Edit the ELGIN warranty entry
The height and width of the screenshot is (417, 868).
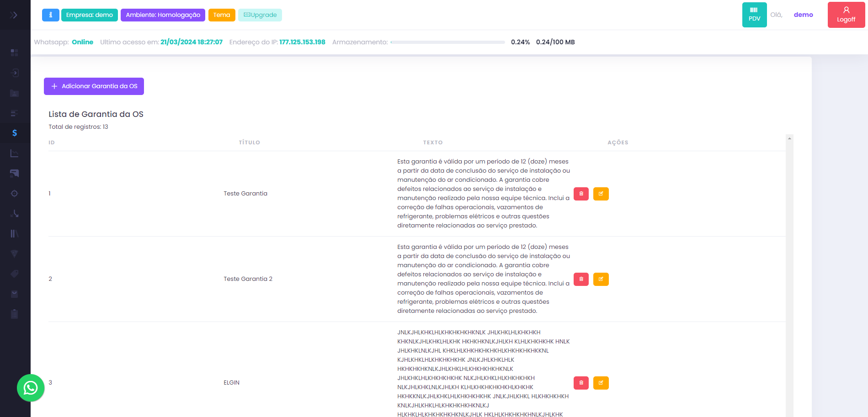pos(601,383)
